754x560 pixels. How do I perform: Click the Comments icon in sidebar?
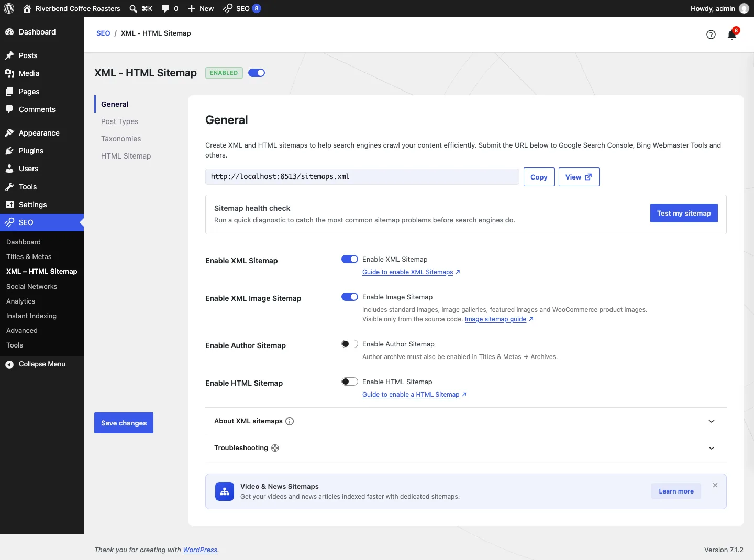(9, 109)
